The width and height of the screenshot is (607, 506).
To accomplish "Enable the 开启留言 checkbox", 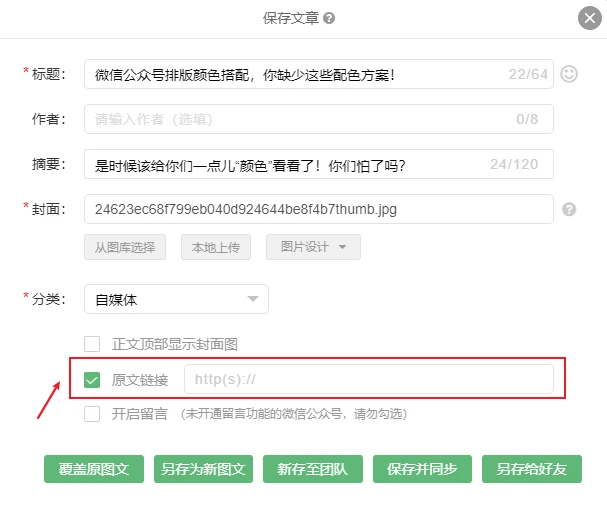I will pyautogui.click(x=92, y=413).
